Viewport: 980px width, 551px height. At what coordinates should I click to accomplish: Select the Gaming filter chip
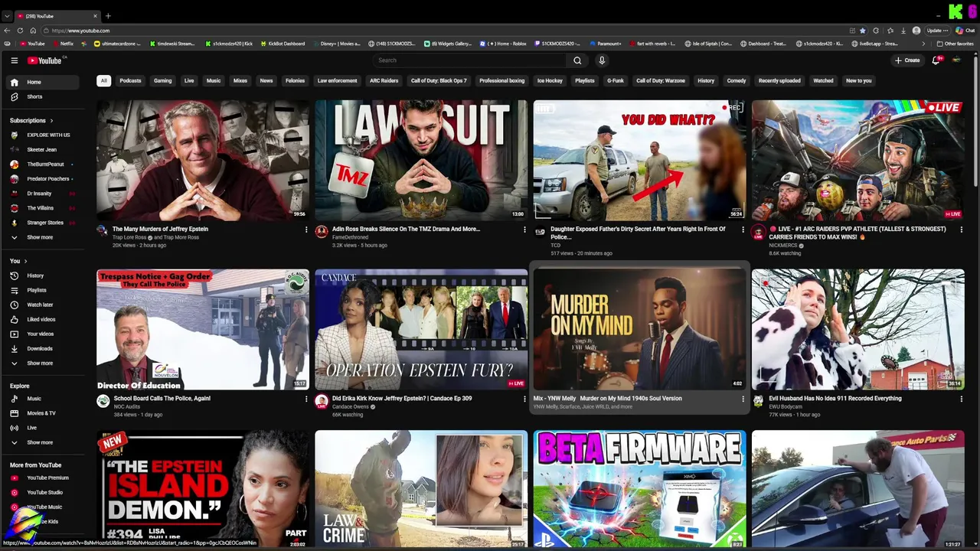click(162, 80)
